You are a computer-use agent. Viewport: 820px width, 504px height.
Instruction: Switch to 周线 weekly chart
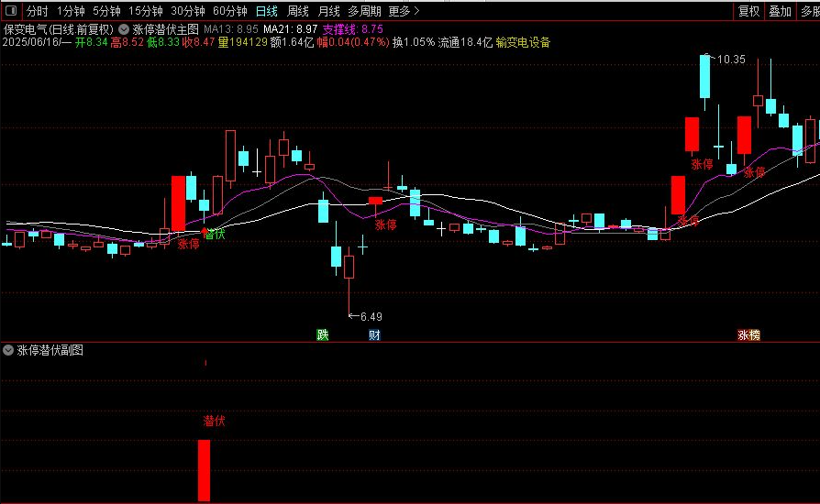[298, 11]
